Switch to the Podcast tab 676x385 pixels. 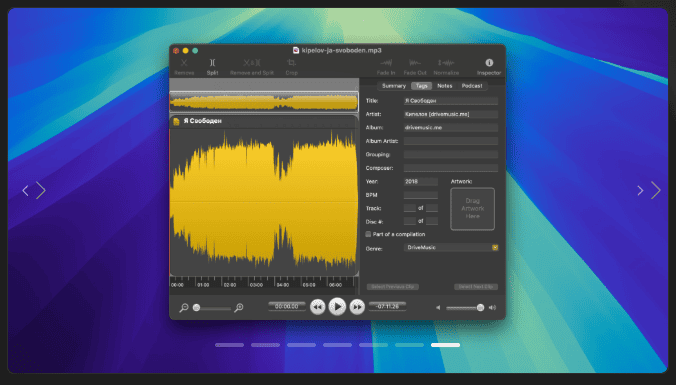(x=472, y=86)
